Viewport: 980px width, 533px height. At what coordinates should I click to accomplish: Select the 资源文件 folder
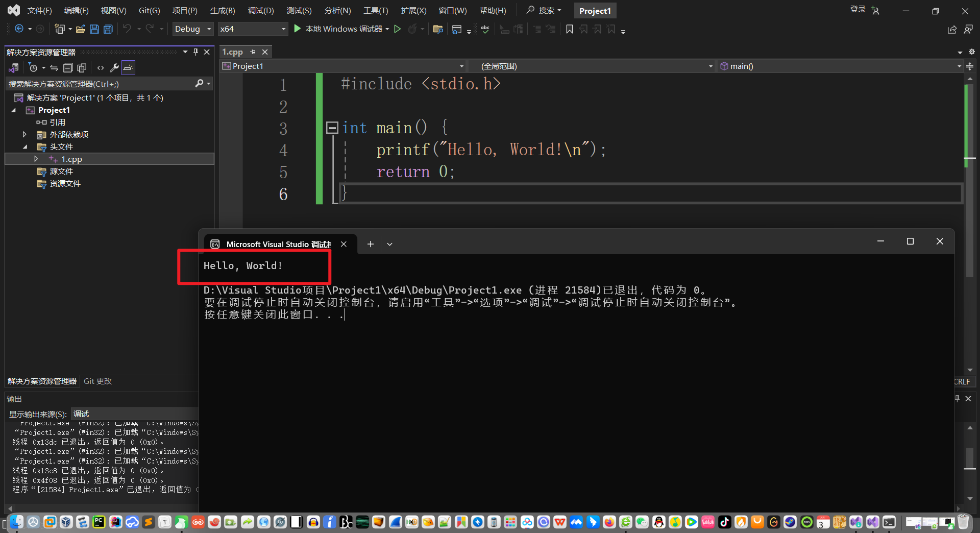coord(65,184)
